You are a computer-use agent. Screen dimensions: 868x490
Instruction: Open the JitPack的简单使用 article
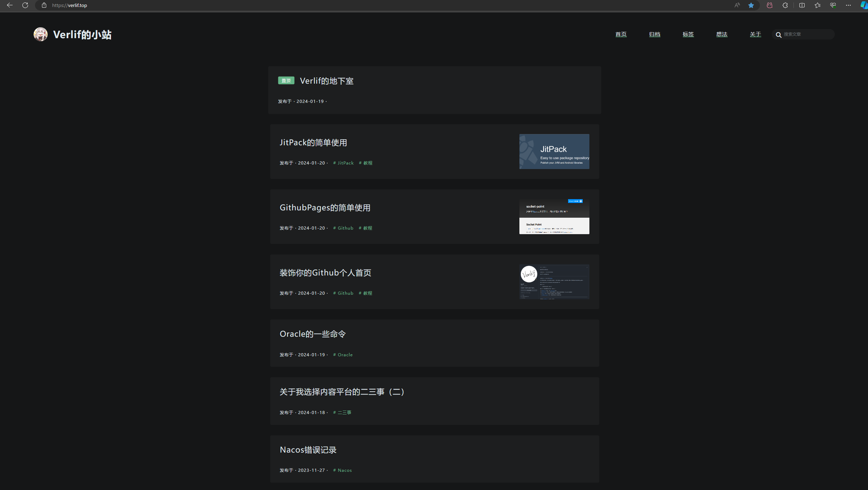point(313,143)
